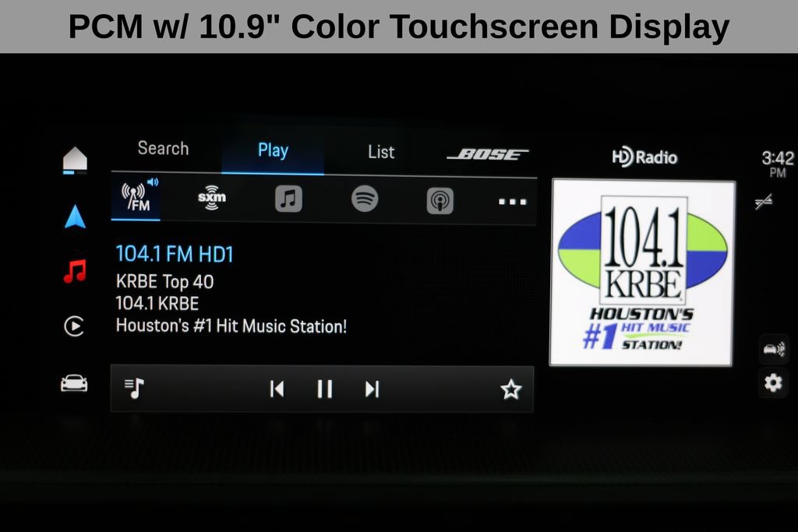This screenshot has height=532, width=798.
Task: Open the settings gear icon
Action: pyautogui.click(x=773, y=382)
